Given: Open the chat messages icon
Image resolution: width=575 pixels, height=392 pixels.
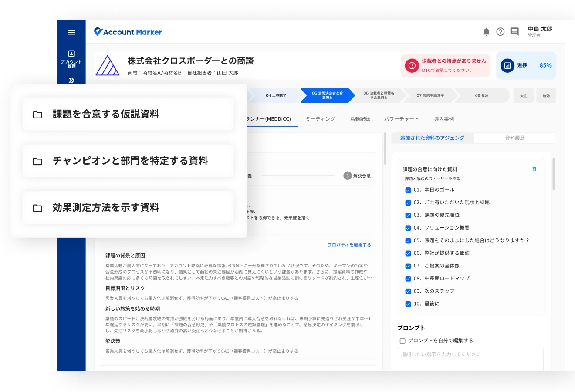Looking at the screenshot, I should (514, 32).
